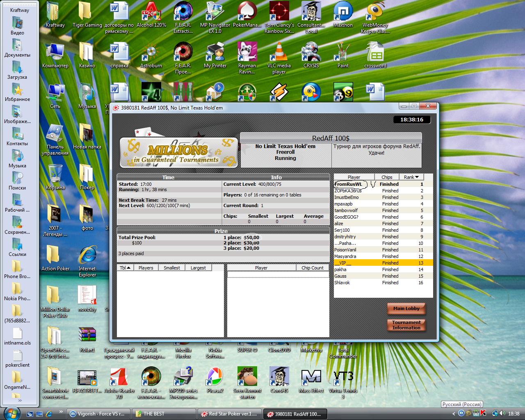Open the Picasa2 desktop icon
This screenshot has width=525, height=420.
pos(215,377)
